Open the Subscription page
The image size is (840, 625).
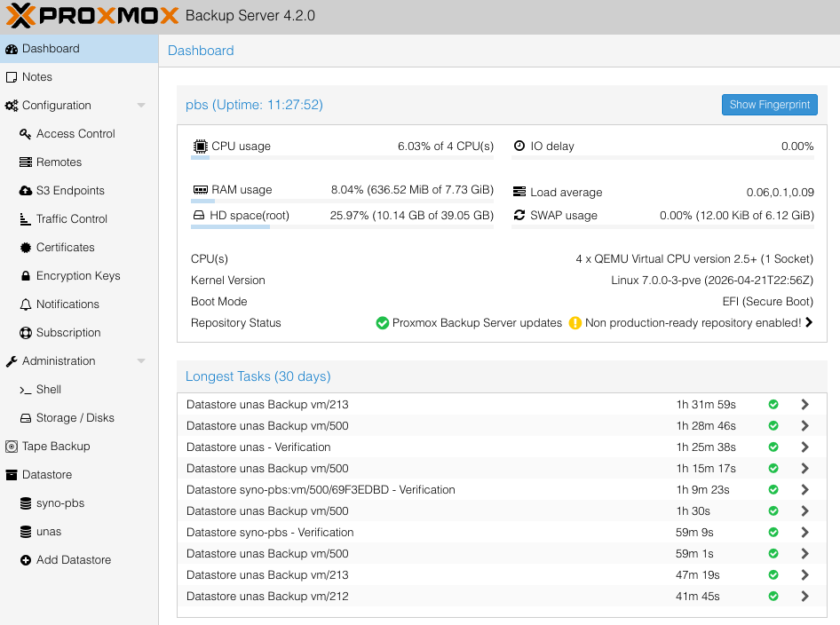79,333
